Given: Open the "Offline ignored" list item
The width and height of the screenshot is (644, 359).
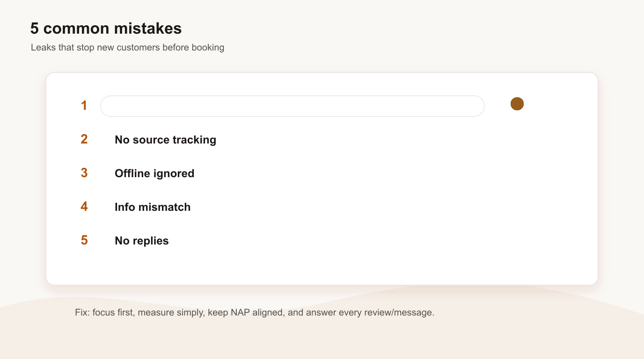Looking at the screenshot, I should pos(154,173).
